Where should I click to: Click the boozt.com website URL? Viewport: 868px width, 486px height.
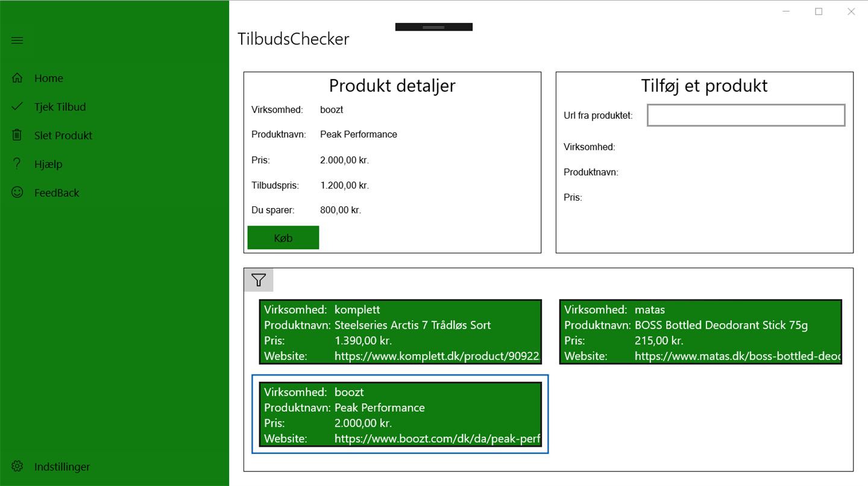pyautogui.click(x=437, y=439)
